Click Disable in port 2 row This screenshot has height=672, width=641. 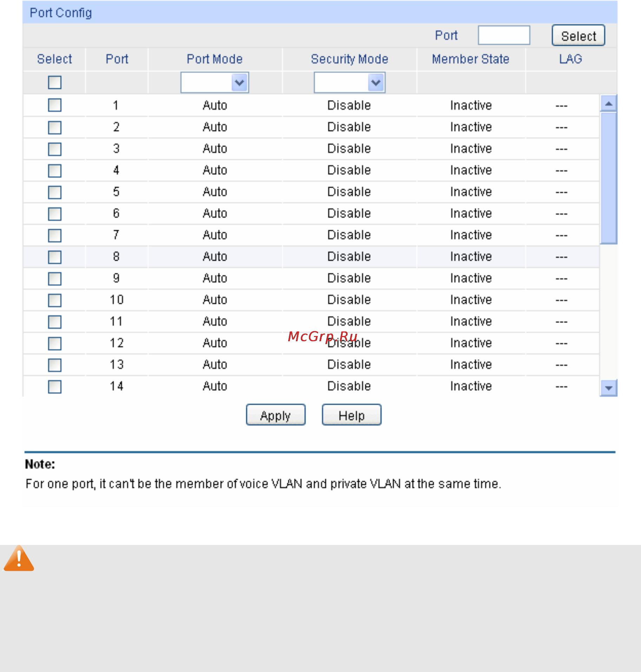click(x=349, y=127)
